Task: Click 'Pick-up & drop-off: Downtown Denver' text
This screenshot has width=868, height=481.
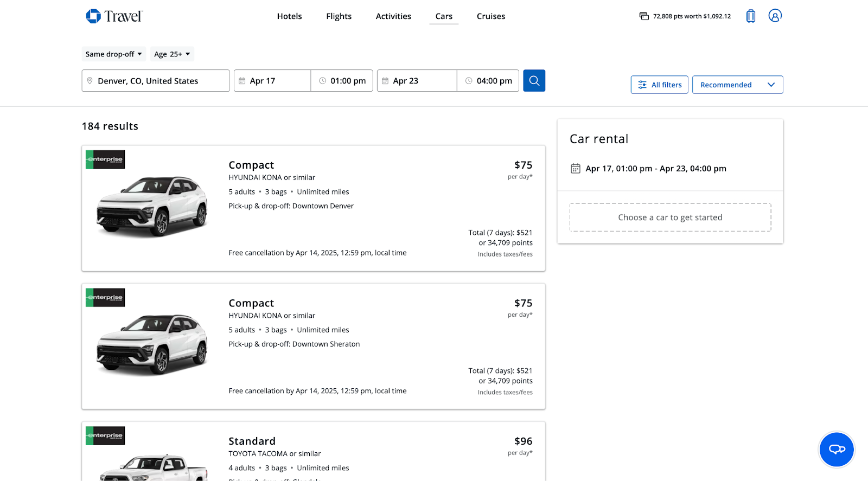Action: tap(291, 206)
